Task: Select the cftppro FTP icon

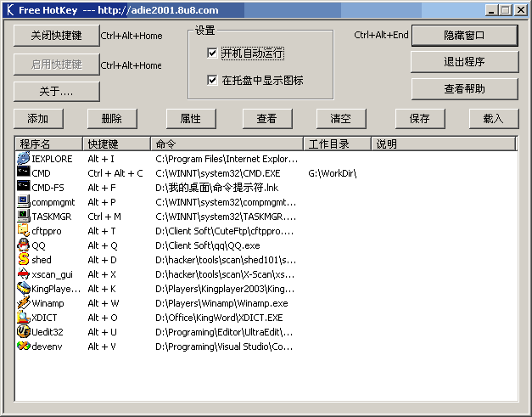Action: click(24, 230)
